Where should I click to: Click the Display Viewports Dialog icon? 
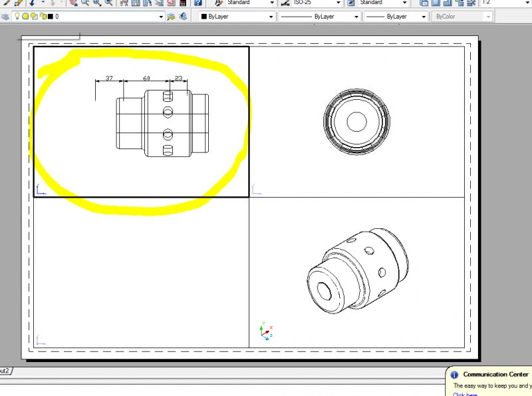click(x=424, y=3)
